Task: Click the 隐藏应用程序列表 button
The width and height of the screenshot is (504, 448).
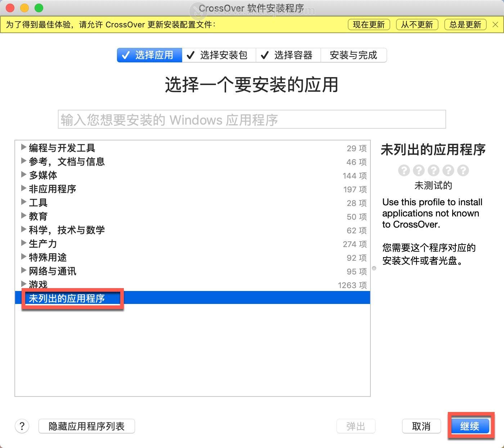Action: 87,426
